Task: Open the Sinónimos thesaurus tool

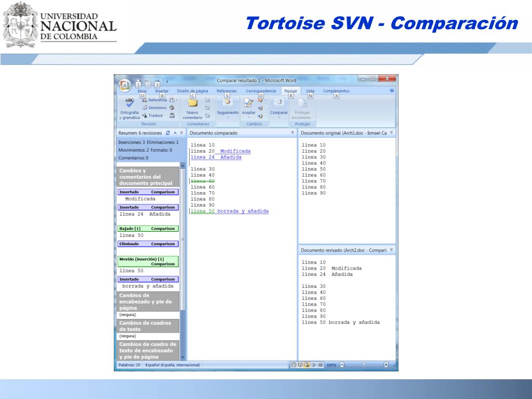Action: [x=154, y=108]
